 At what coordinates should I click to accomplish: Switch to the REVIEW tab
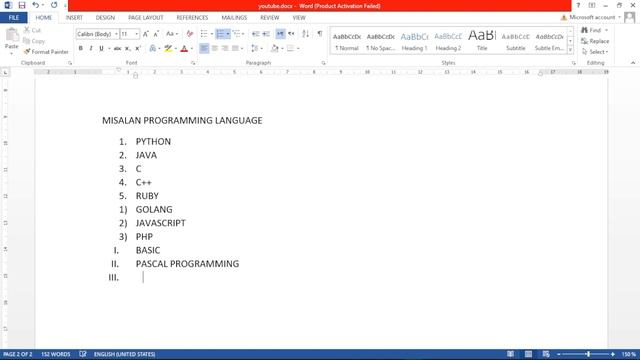click(x=269, y=18)
